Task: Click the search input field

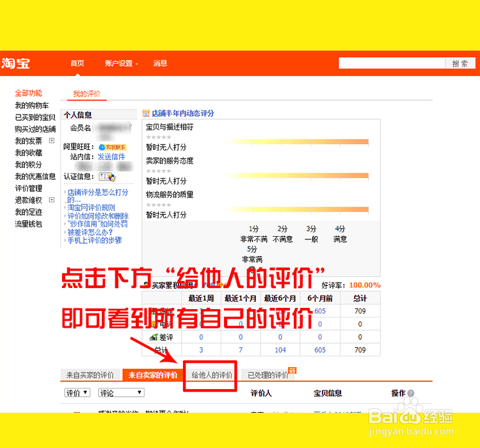Action: [392, 63]
